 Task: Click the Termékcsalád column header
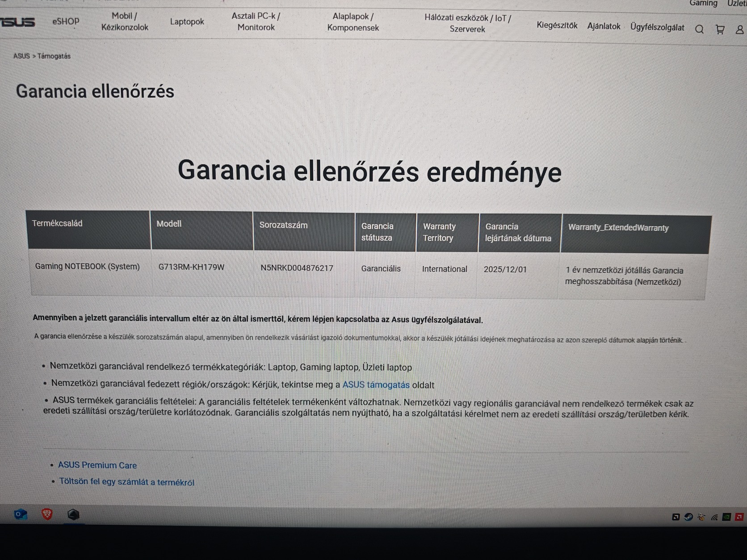[x=89, y=230]
